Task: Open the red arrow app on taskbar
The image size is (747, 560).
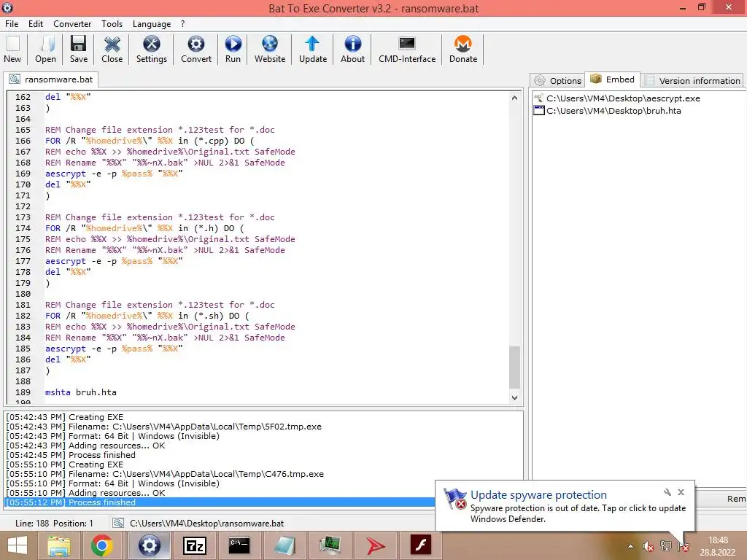Action: coord(376,545)
